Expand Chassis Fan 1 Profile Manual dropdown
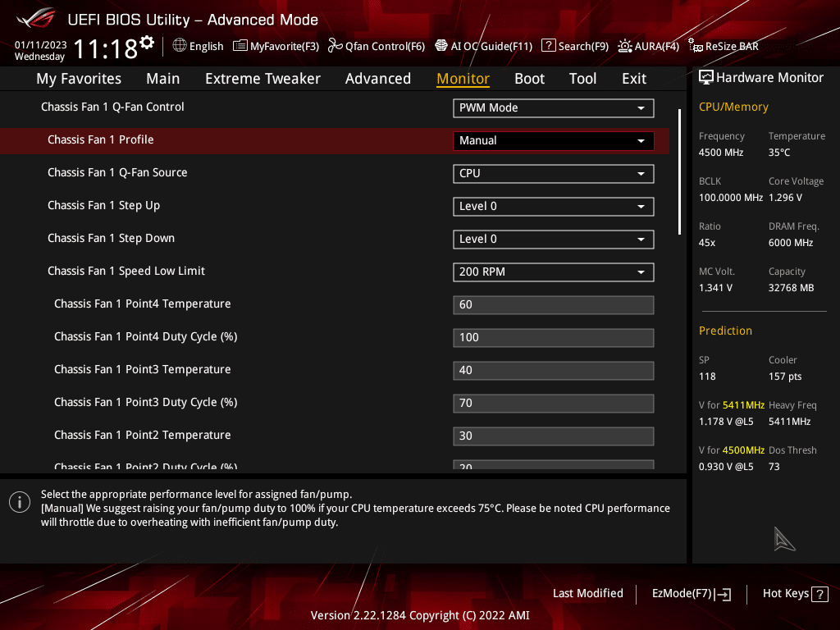840x630 pixels. click(554, 140)
